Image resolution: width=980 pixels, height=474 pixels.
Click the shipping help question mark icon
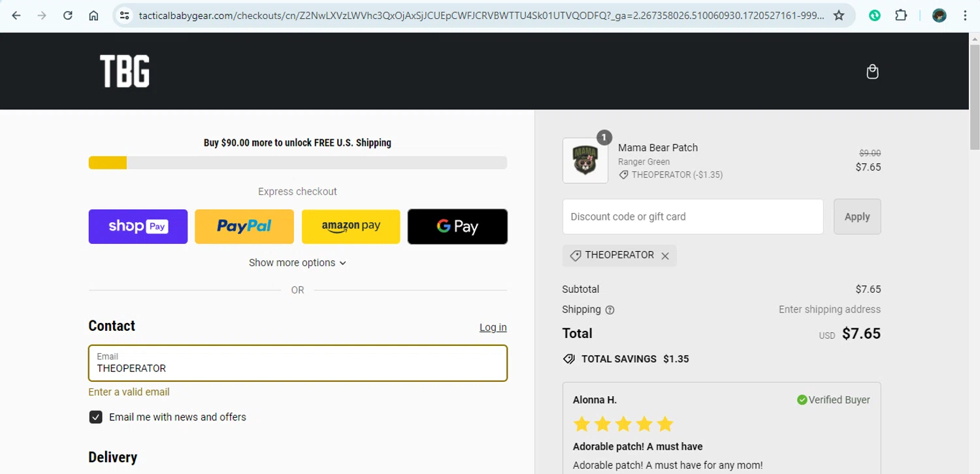coord(610,310)
